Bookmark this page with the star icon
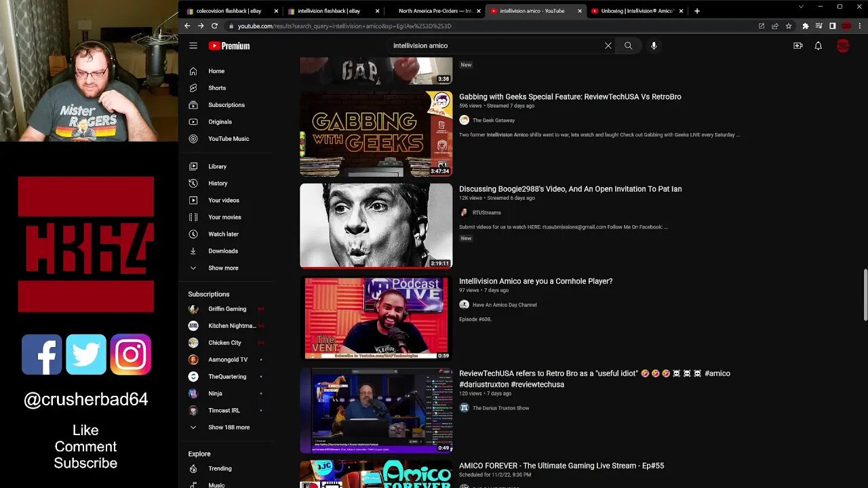 pos(789,26)
